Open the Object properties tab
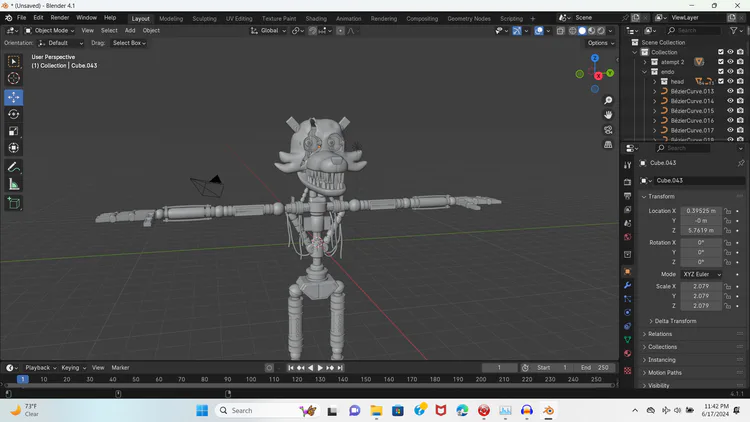This screenshot has height=422, width=750. pyautogui.click(x=628, y=272)
